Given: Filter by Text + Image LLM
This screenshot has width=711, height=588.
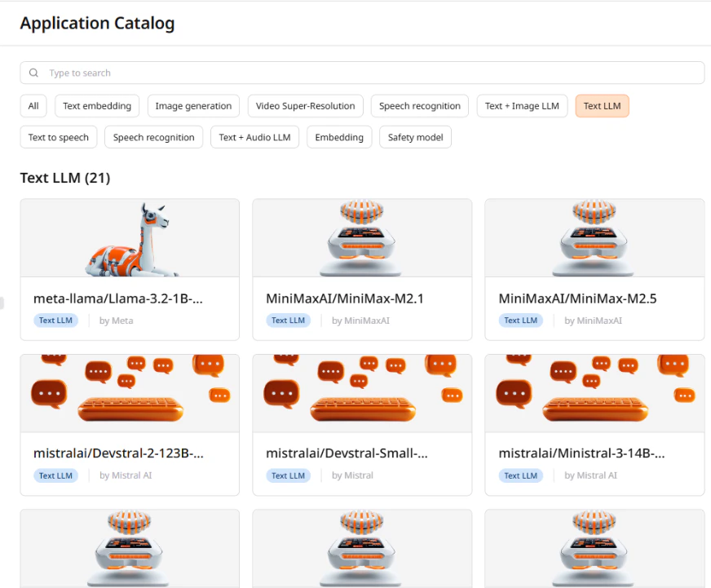Looking at the screenshot, I should (522, 106).
